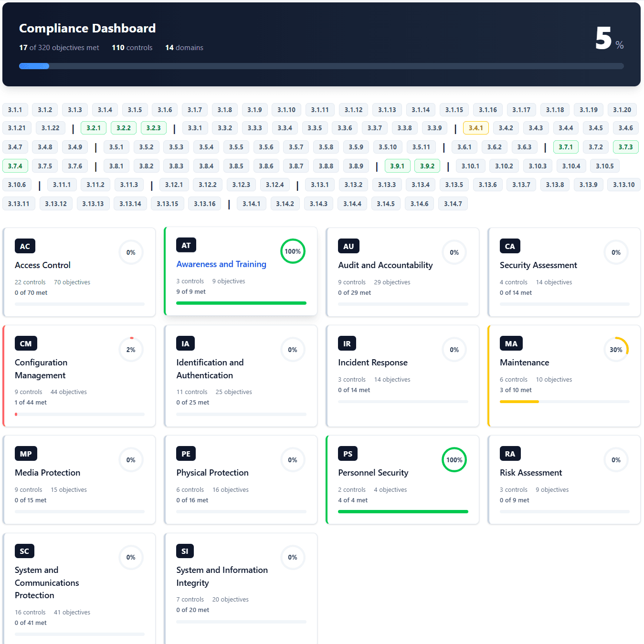Expand the Audit and Accountability card
Viewport: 644px width, 644px height.
402,272
